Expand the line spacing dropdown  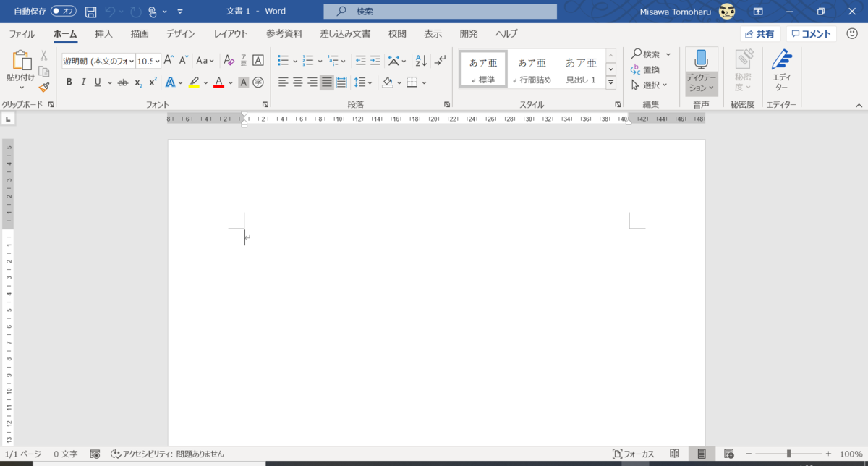pyautogui.click(x=370, y=82)
